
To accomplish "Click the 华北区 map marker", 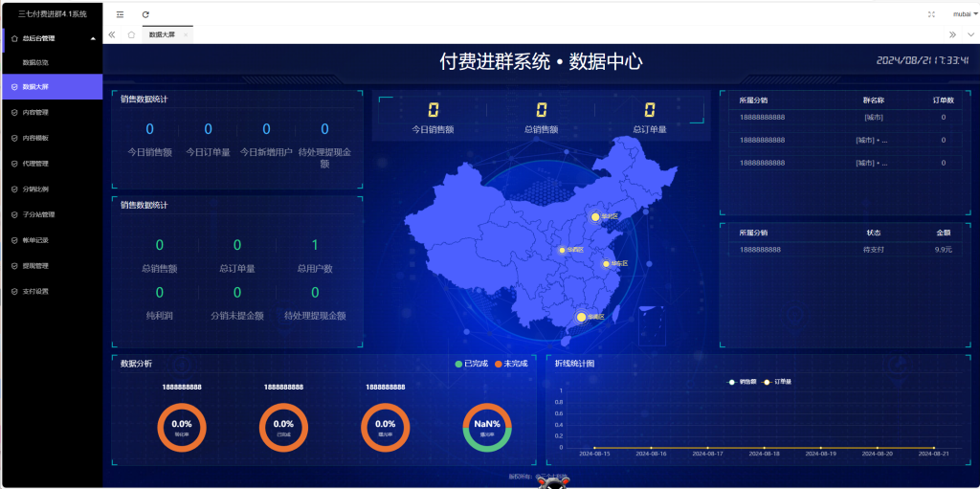I will pos(595,217).
